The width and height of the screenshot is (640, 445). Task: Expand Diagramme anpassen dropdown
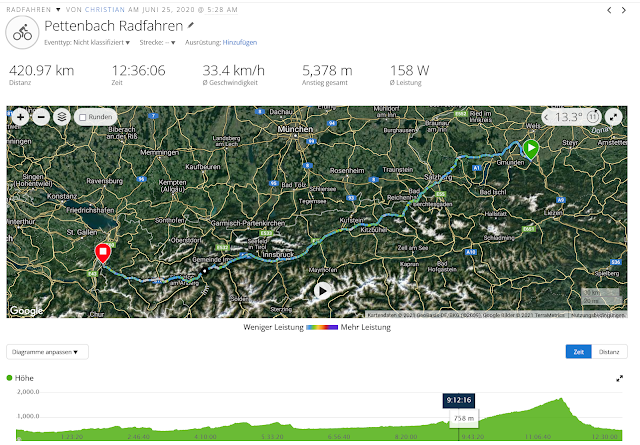(47, 352)
